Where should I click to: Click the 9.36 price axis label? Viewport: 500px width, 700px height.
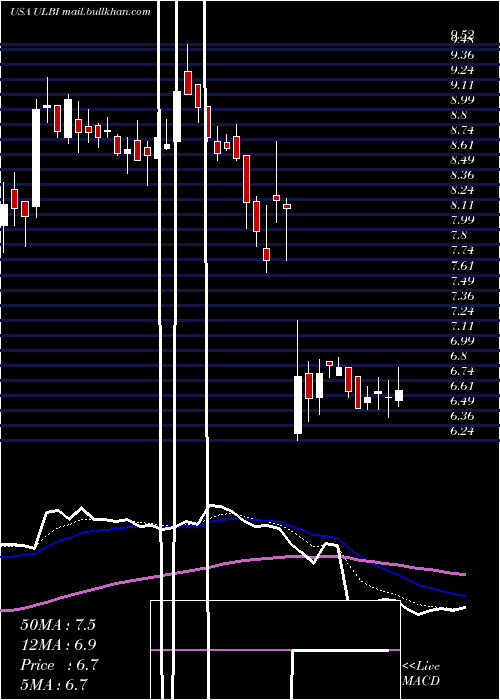coord(462,55)
